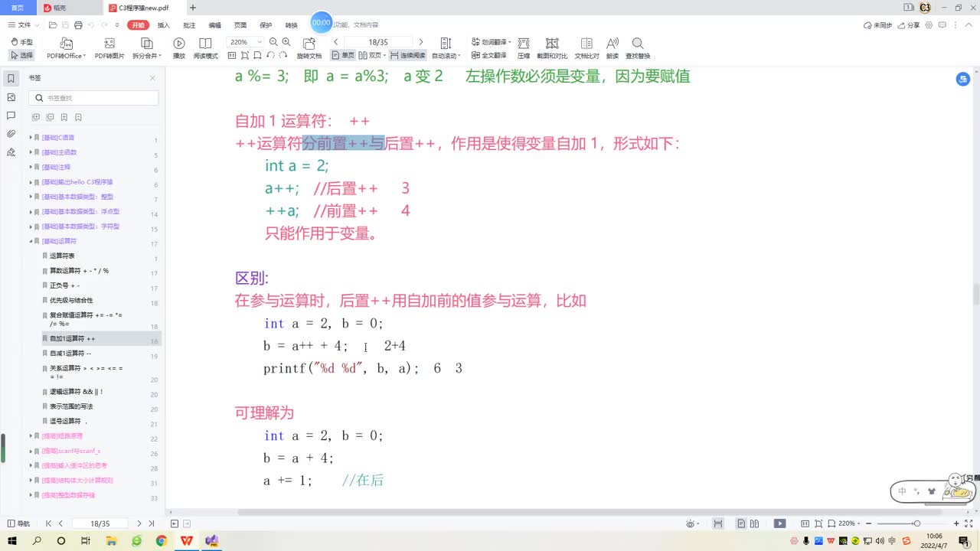Click the print icon in quick toolbar
The image size is (980, 551).
click(x=78, y=24)
